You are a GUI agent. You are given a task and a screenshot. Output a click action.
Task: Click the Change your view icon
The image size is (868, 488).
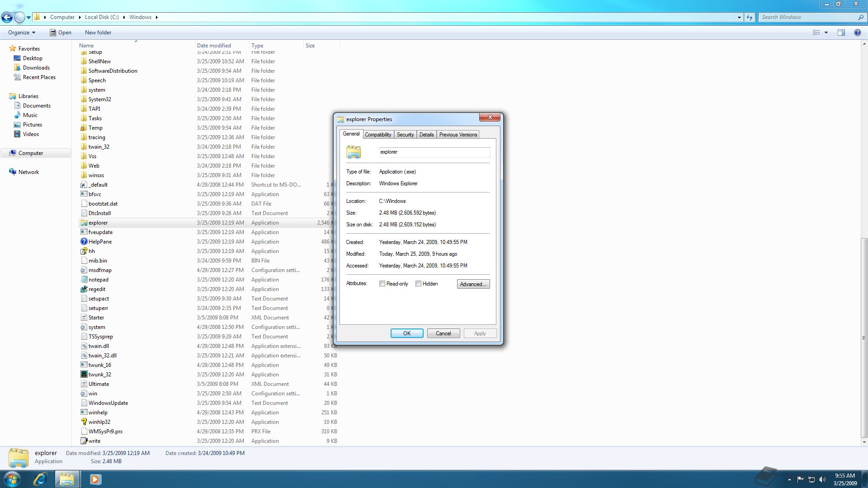pos(816,33)
